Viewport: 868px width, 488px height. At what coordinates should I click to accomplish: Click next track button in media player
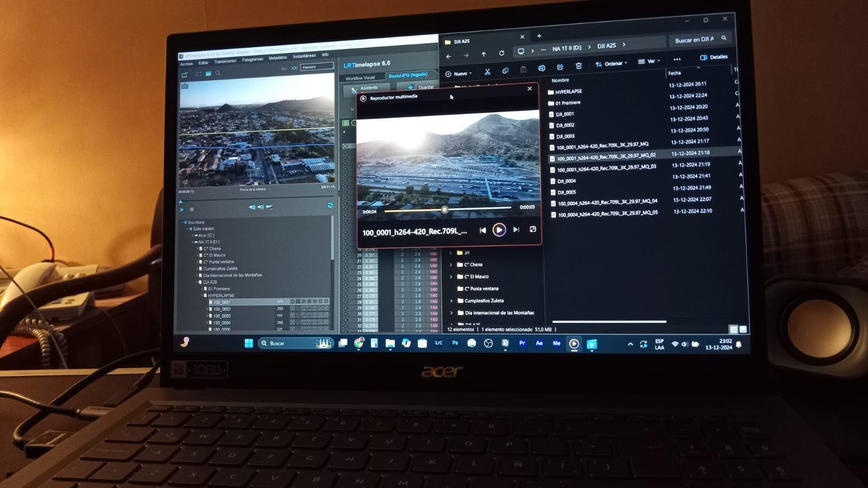click(516, 230)
